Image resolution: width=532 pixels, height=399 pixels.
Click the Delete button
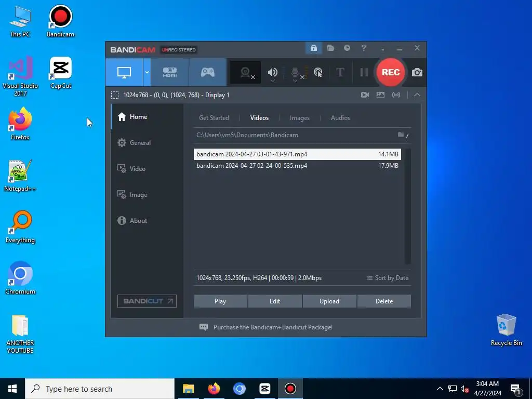coord(384,301)
